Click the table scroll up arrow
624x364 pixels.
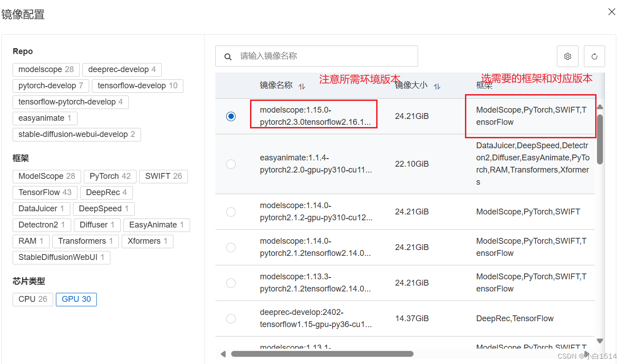(x=600, y=107)
